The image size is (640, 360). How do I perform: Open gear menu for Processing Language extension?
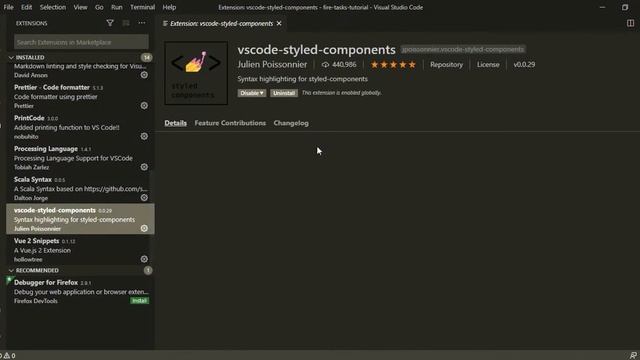[x=144, y=167]
